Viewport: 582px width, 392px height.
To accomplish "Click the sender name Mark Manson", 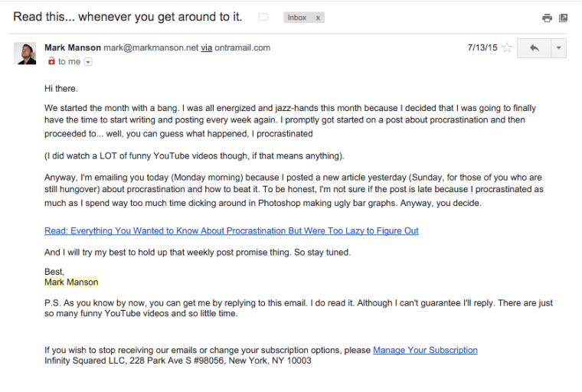I will point(73,48).
